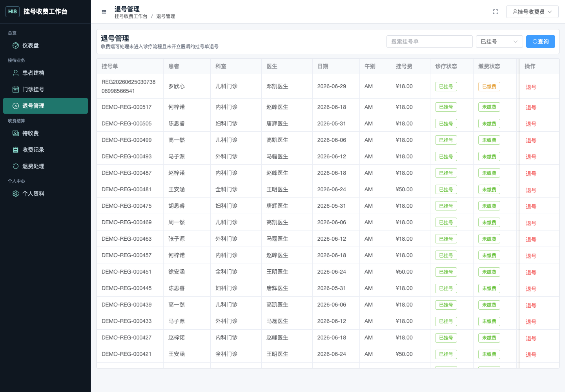Click 退号 for patient 罗欣心
565x392 pixels.
[531, 87]
